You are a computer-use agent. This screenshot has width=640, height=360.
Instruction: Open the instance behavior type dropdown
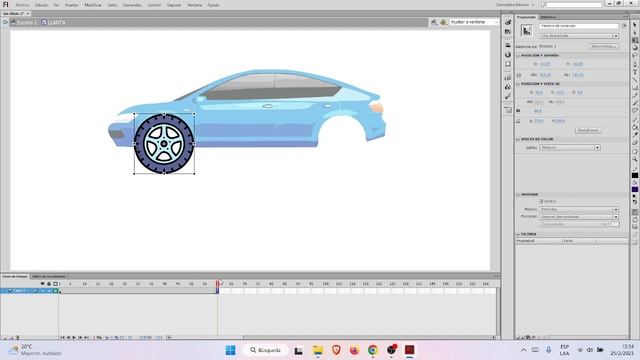tap(579, 36)
